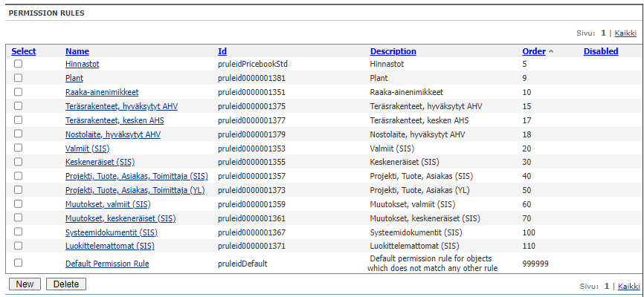Open the Nostolaite, hyväksytyt AHV rule
644x297 pixels.
(112, 134)
